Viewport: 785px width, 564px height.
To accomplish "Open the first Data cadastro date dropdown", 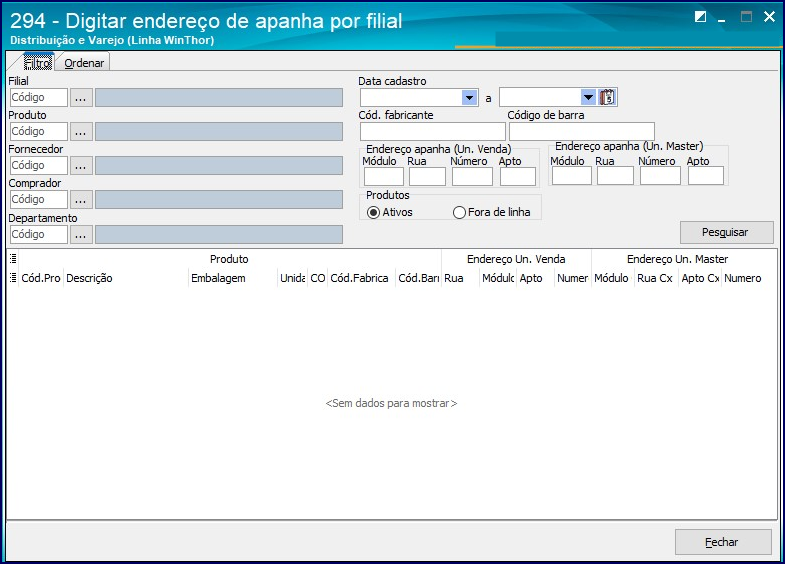I will point(469,97).
